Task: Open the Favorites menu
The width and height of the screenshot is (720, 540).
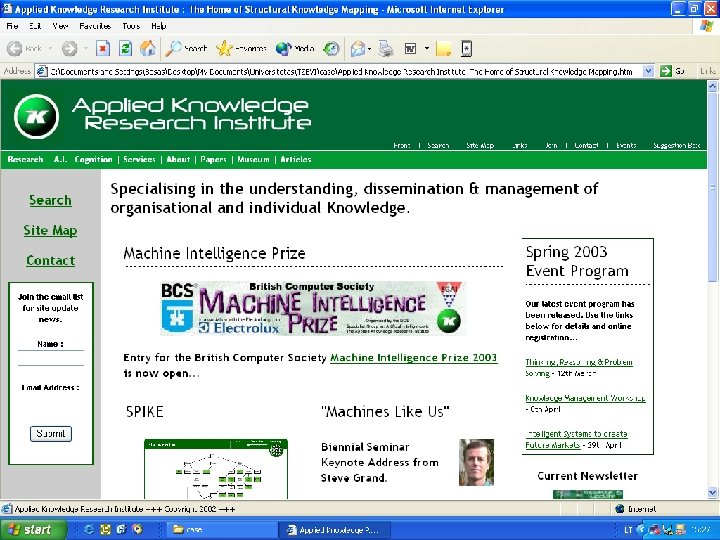Action: (95, 26)
